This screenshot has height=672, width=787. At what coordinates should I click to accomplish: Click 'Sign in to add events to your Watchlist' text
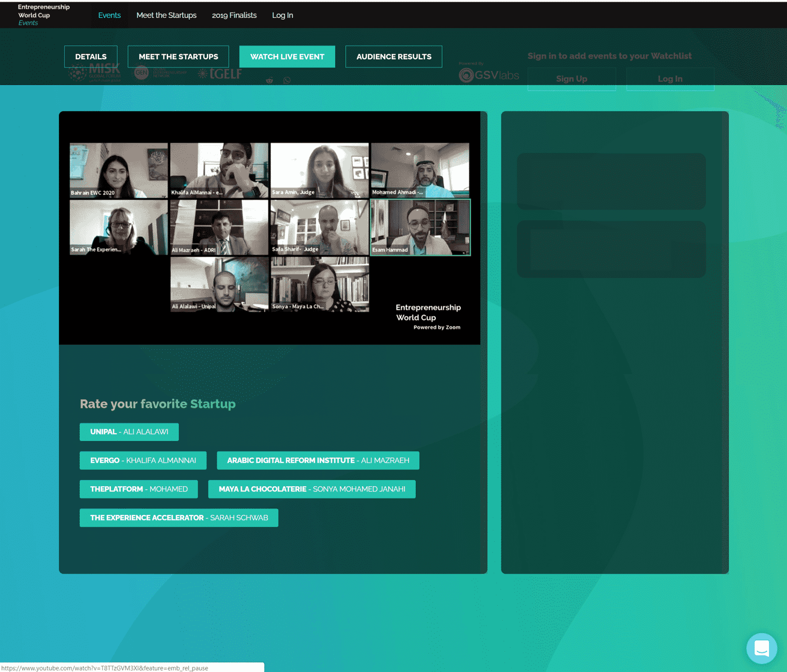coord(610,56)
